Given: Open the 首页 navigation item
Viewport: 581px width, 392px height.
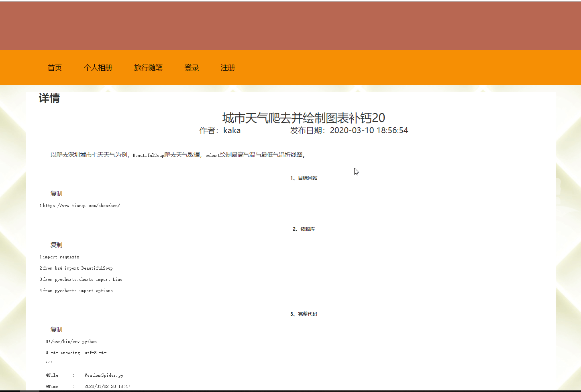Looking at the screenshot, I should tap(55, 68).
